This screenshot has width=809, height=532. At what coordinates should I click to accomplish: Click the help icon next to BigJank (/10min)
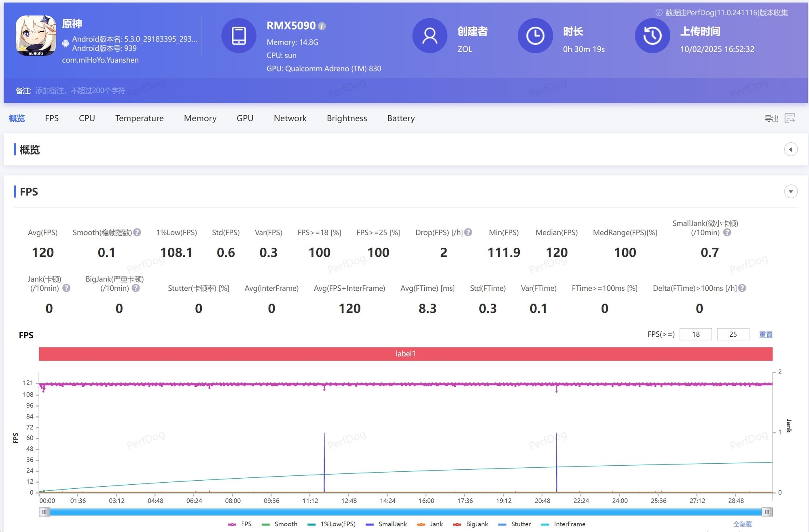tap(136, 288)
